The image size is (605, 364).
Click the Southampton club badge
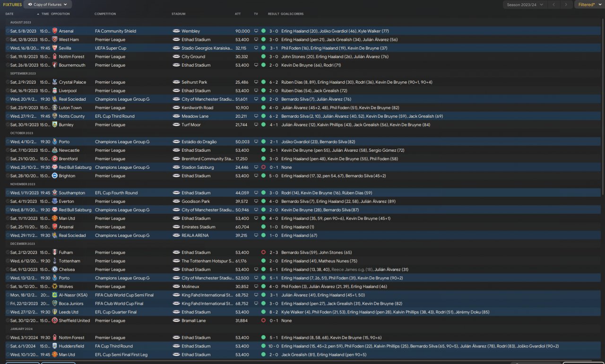click(55, 193)
